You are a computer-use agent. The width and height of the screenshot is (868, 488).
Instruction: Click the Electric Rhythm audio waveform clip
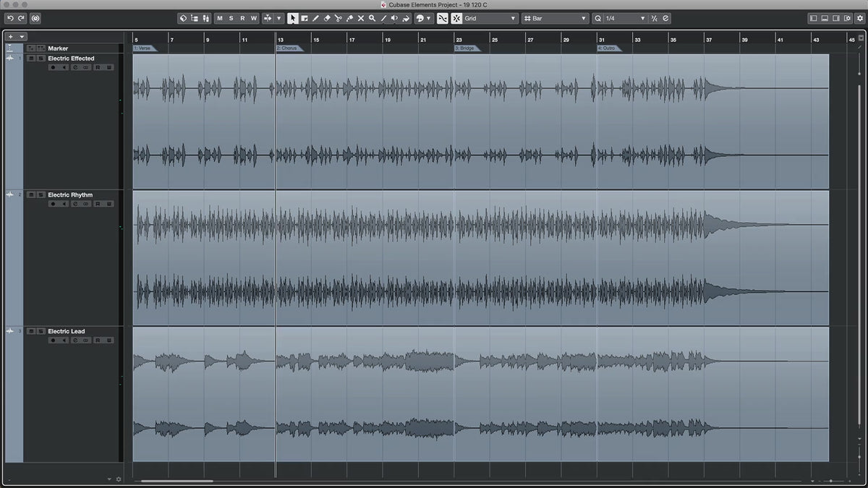click(x=477, y=257)
